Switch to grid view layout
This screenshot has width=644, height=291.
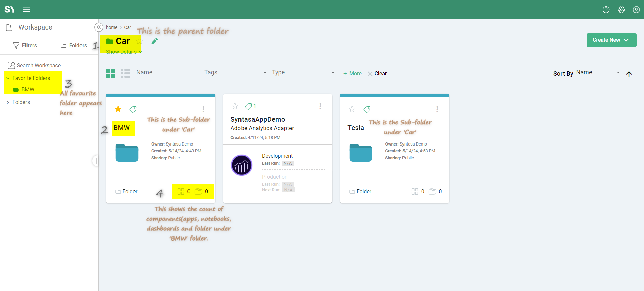tap(111, 74)
